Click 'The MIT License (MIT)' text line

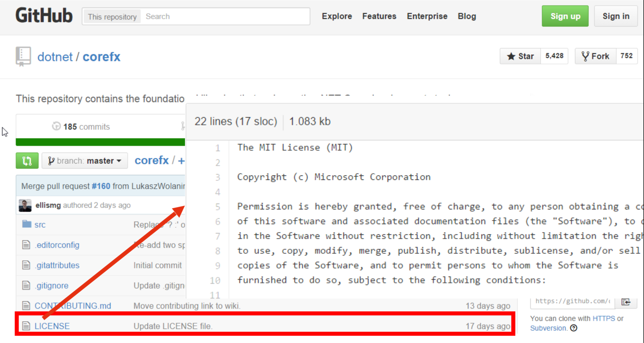pyautogui.click(x=295, y=148)
